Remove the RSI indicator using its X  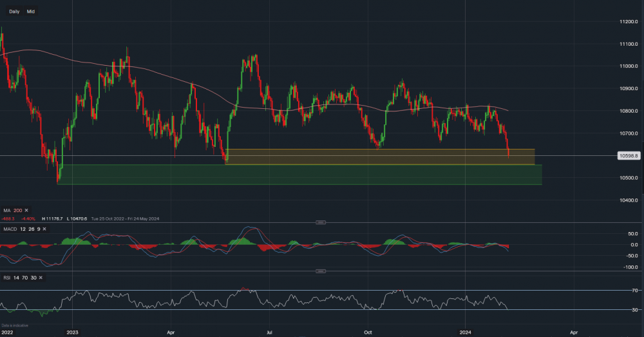41,277
